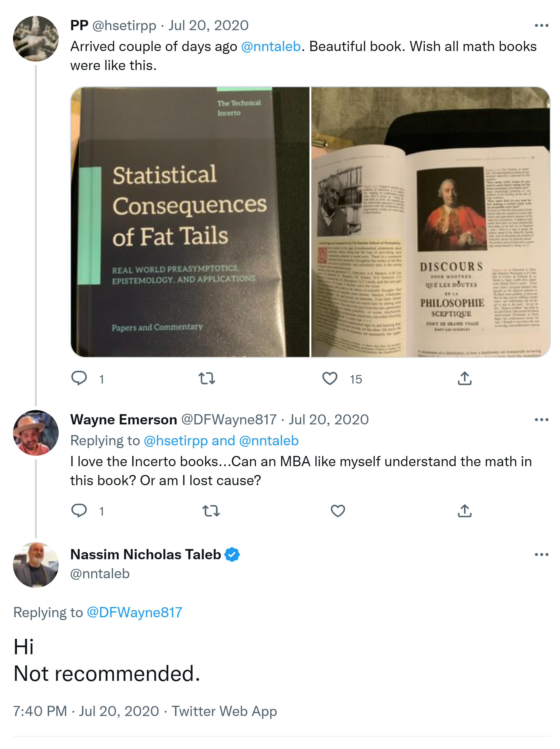The image size is (560, 749).
Task: Open the book cover photo
Action: click(190, 222)
